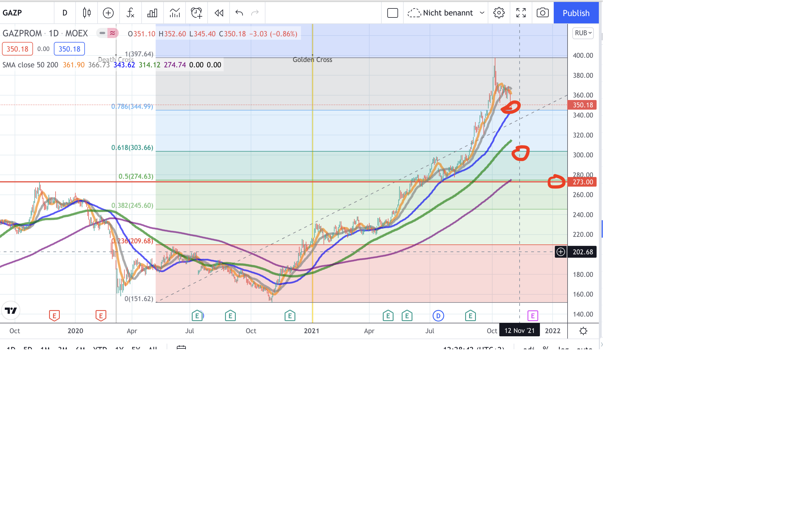Open the indicator templates icon
This screenshot has width=812, height=507.
pyautogui.click(x=175, y=13)
